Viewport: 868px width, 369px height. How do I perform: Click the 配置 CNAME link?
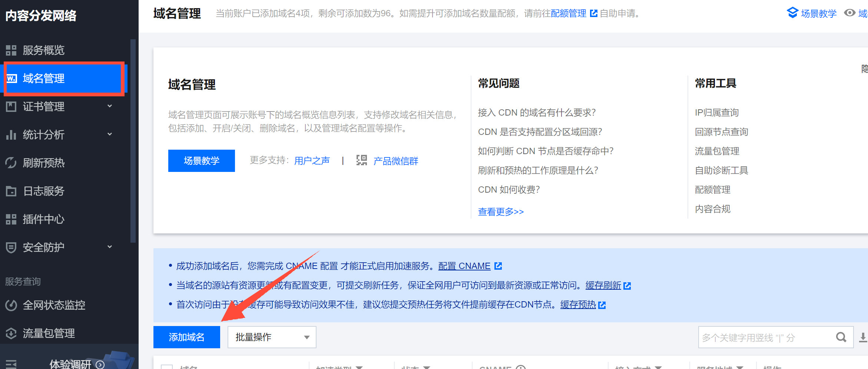coord(464,266)
